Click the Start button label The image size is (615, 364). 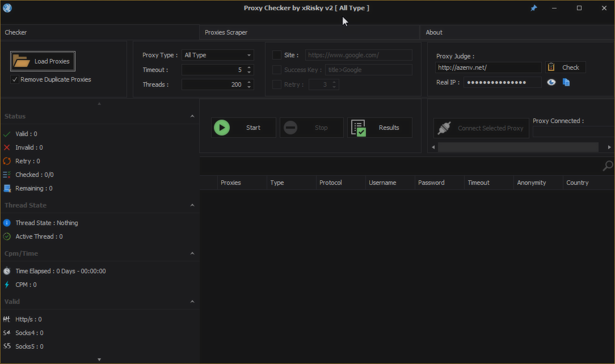(254, 128)
